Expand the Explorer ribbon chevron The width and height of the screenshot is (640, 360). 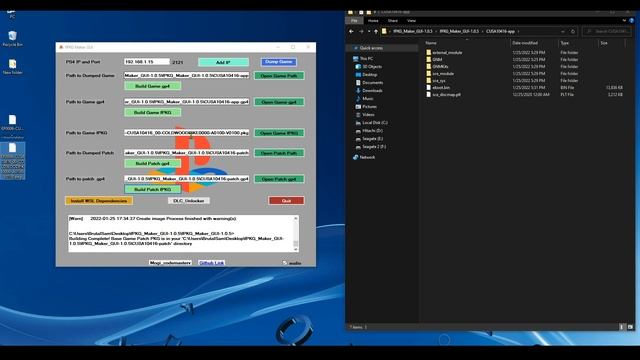point(624,20)
